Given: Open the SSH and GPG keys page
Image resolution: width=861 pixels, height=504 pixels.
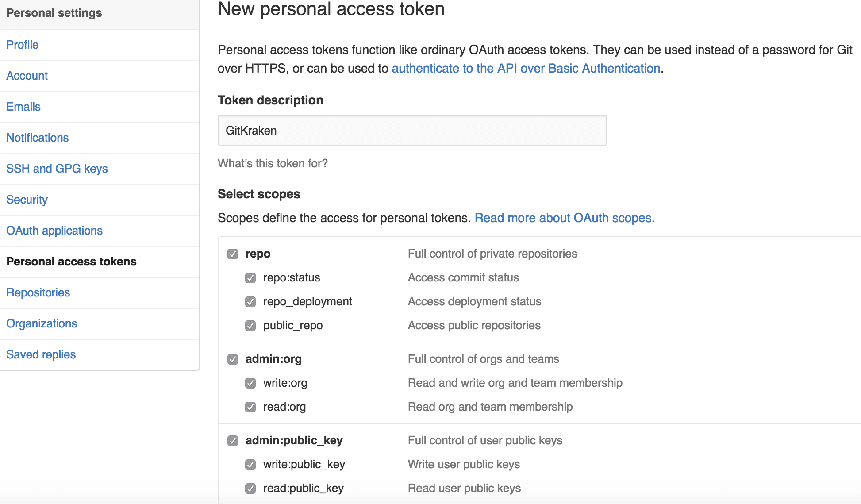Looking at the screenshot, I should pos(57,169).
